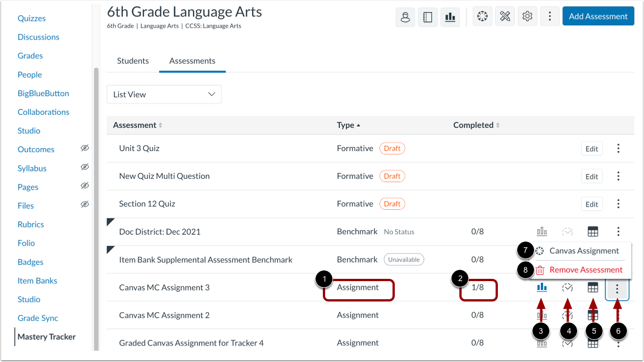
Task: Open the settings gear in the header
Action: point(527,16)
